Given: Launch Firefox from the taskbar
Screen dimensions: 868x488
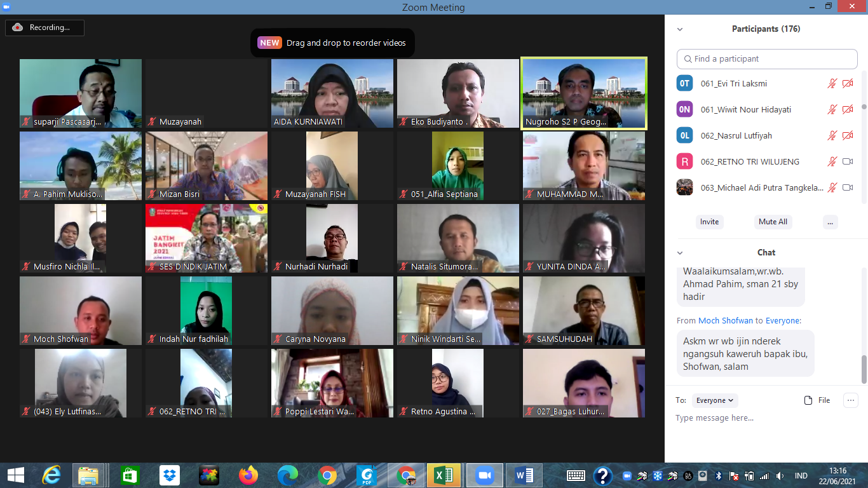Looking at the screenshot, I should point(248,475).
